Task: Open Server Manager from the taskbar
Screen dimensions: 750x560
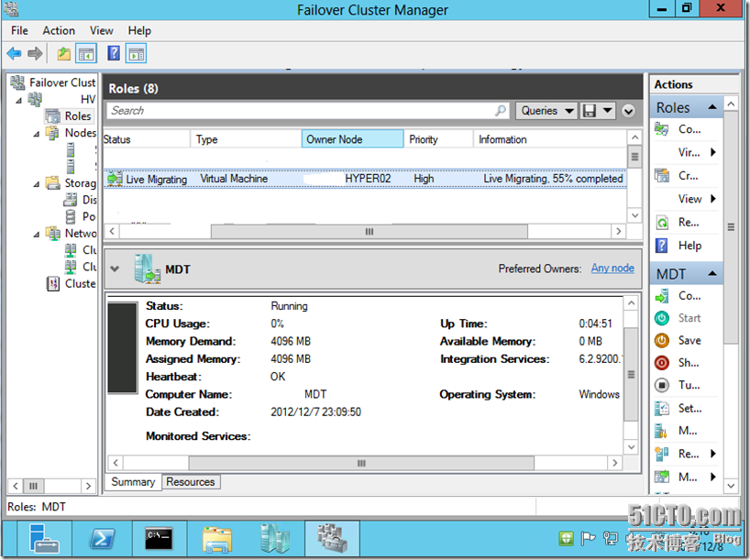Action: [44, 539]
